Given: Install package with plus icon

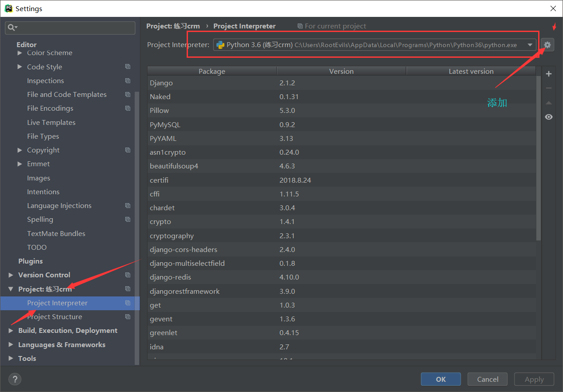Looking at the screenshot, I should click(x=549, y=74).
